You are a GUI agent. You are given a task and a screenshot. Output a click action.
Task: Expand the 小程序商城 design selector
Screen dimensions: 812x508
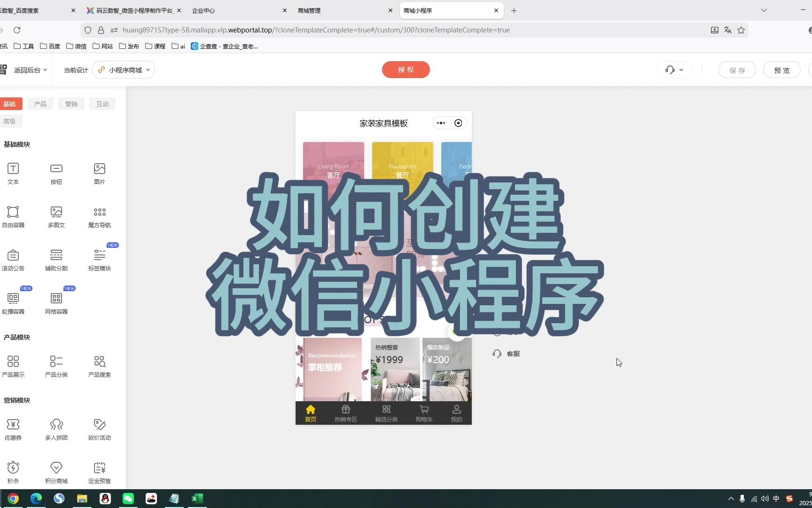[x=124, y=70]
